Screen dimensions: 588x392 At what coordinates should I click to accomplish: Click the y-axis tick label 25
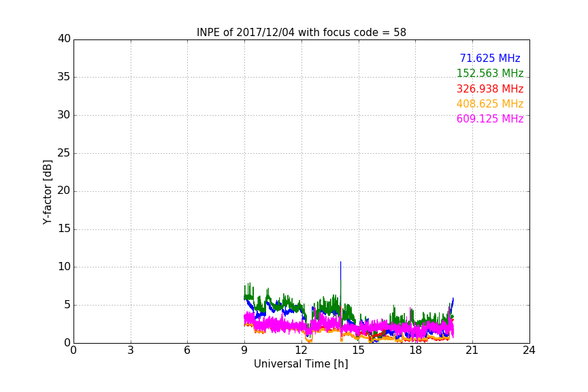pos(64,153)
